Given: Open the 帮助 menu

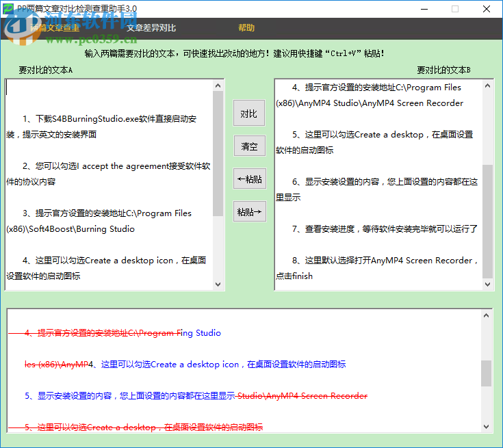Looking at the screenshot, I should 246,28.
